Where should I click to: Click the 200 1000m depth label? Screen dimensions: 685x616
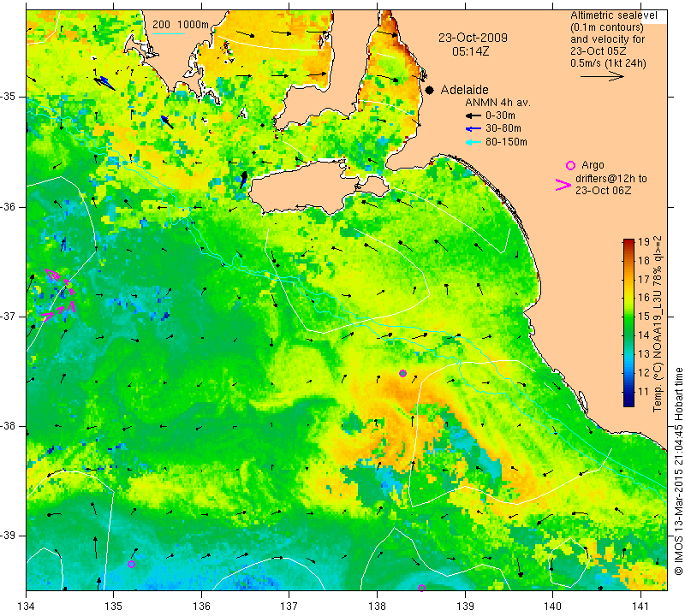[x=181, y=25]
